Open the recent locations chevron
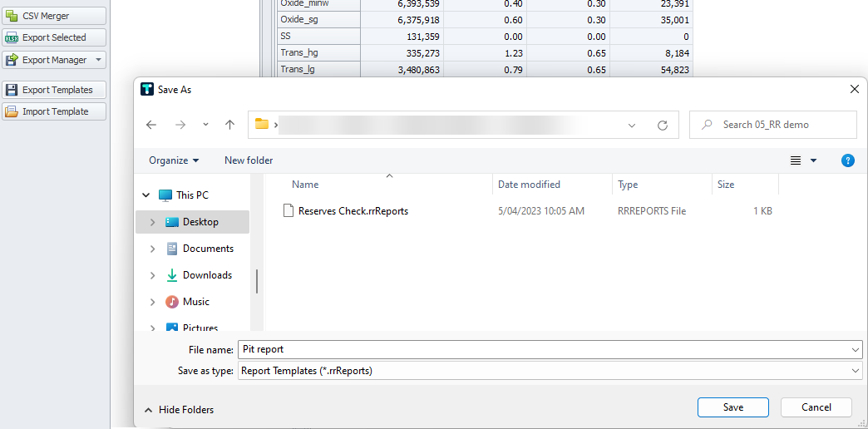The width and height of the screenshot is (868, 429). 206,125
